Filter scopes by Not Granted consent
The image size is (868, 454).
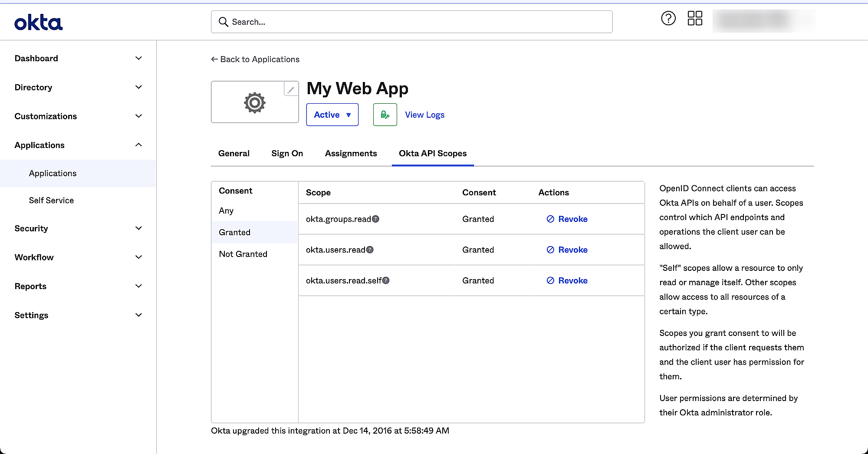point(243,254)
